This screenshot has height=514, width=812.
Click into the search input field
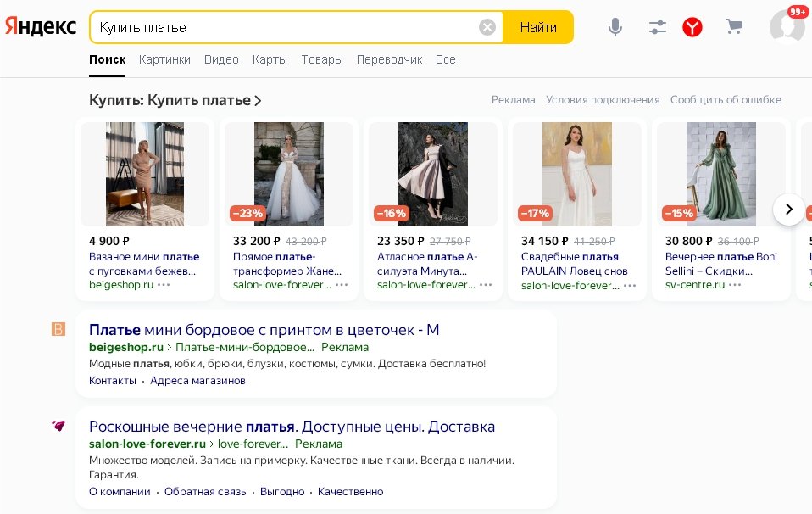tap(284, 27)
